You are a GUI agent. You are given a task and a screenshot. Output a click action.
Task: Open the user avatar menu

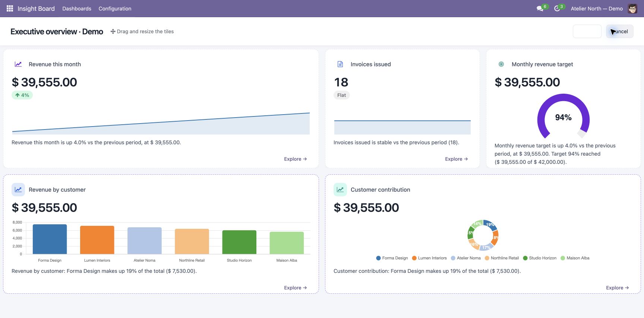(x=632, y=8)
